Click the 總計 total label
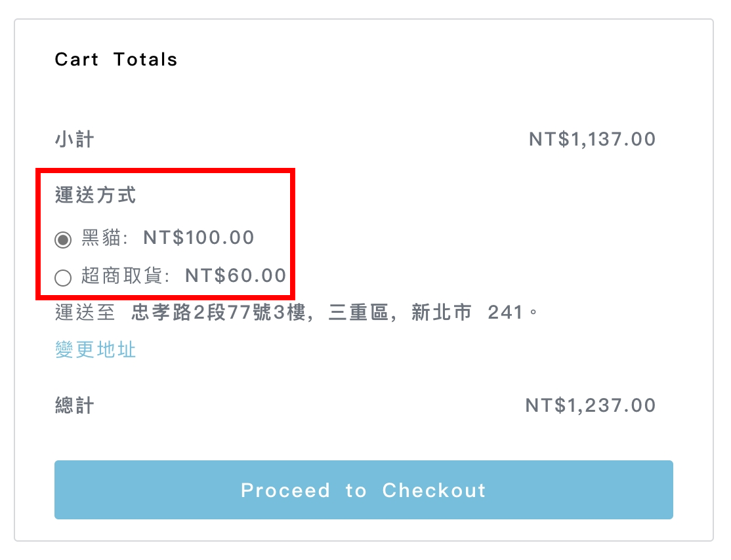731x560 pixels. (74, 405)
